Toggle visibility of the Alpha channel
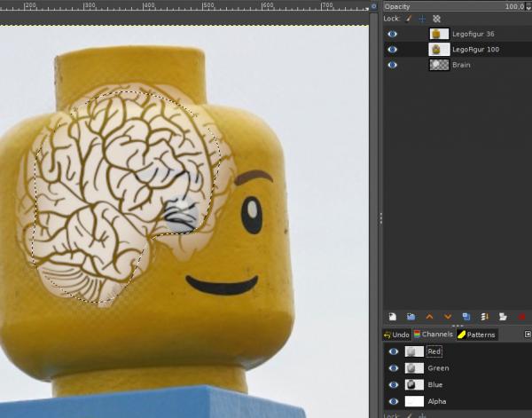 pos(393,401)
